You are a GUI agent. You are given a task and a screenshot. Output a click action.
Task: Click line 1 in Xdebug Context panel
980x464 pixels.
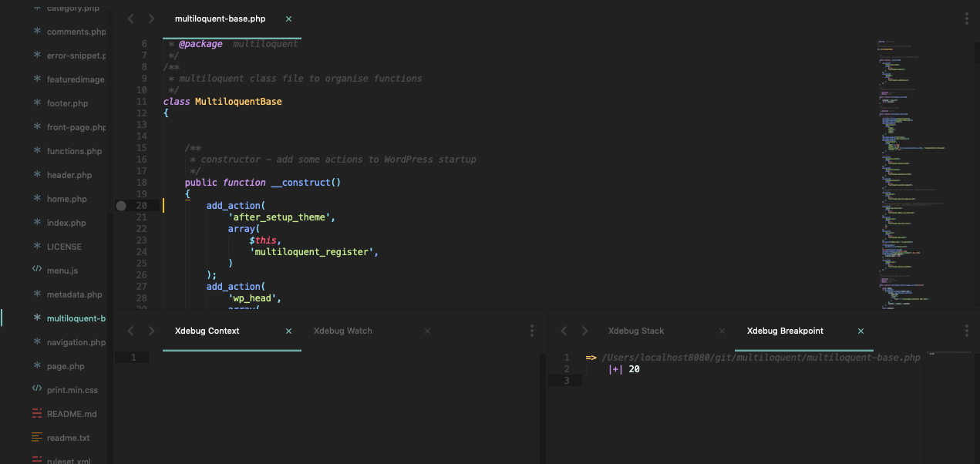133,358
